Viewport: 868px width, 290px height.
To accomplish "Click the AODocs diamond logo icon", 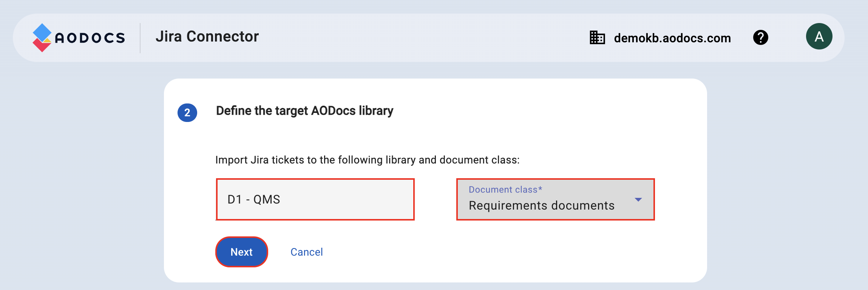I will (42, 38).
